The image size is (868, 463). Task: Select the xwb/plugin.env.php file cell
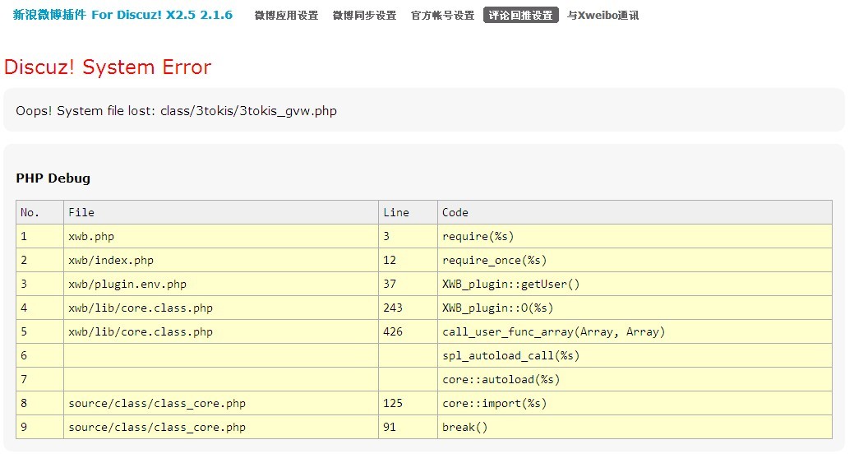[221, 284]
